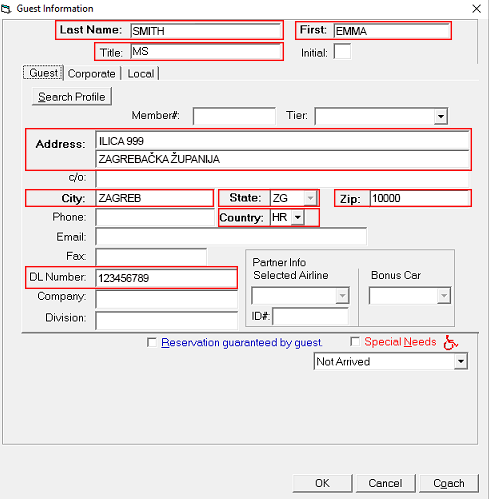Confirm with the OK button
Image resolution: width=489 pixels, height=499 pixels.
[322, 483]
